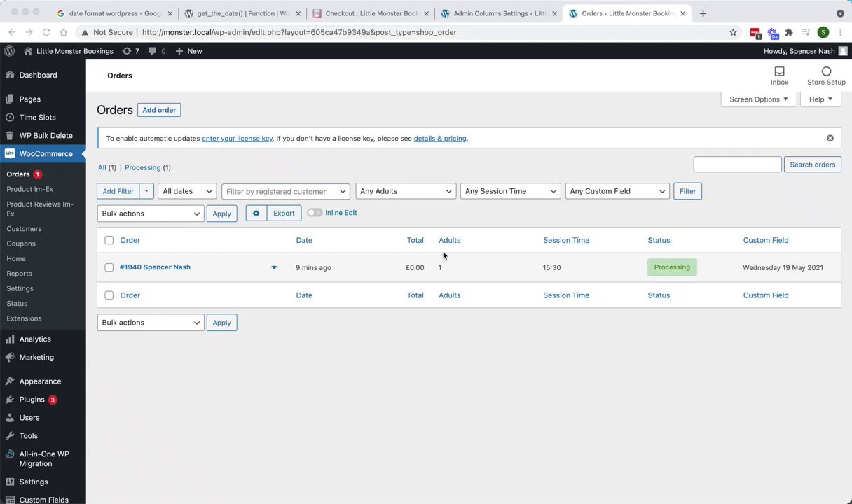Screen dimensions: 852x504
Task: Open the enter your license key link
Action: coord(237,139)
